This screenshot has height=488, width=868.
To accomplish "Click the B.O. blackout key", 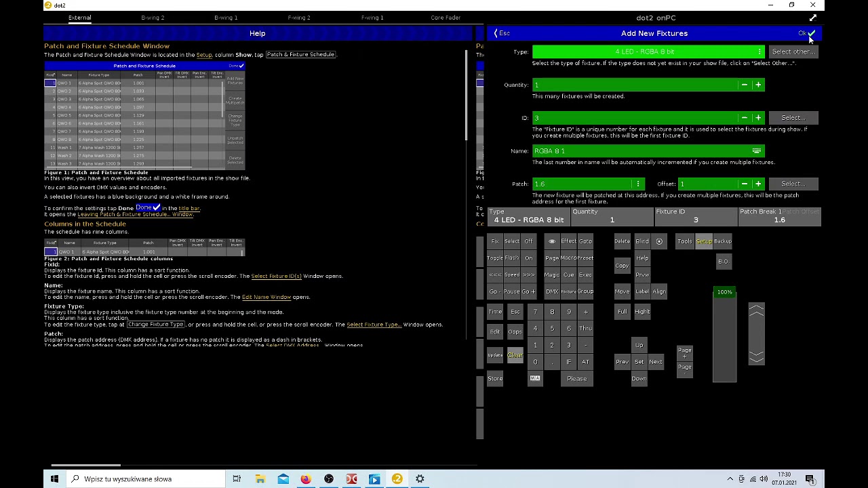I will (x=723, y=262).
